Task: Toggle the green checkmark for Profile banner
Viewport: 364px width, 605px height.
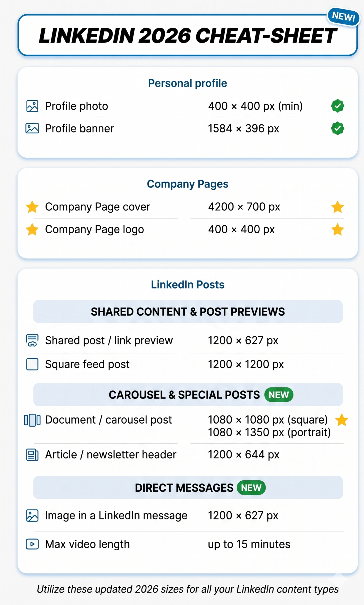Action: click(x=338, y=128)
